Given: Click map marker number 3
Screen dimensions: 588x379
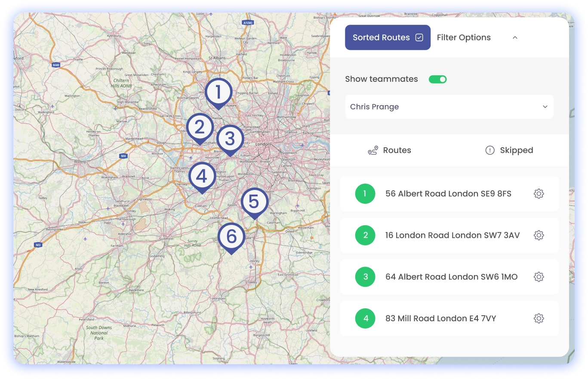Looking at the screenshot, I should [230, 140].
